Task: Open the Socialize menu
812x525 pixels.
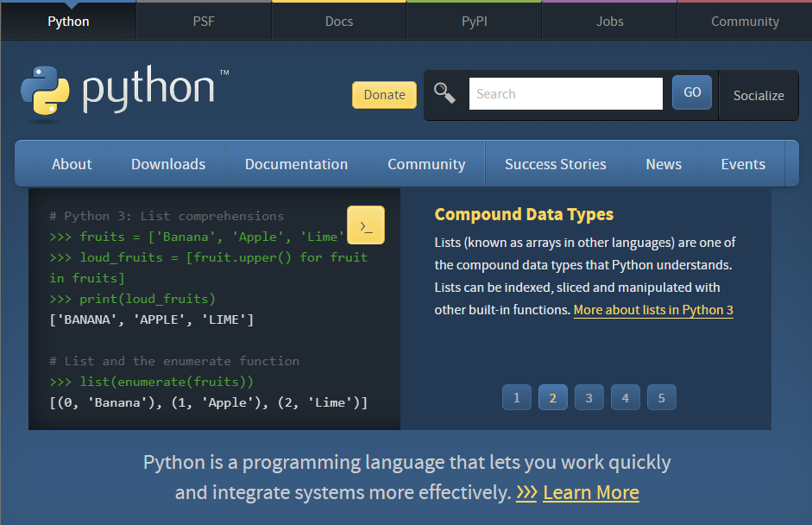Action: (x=758, y=95)
